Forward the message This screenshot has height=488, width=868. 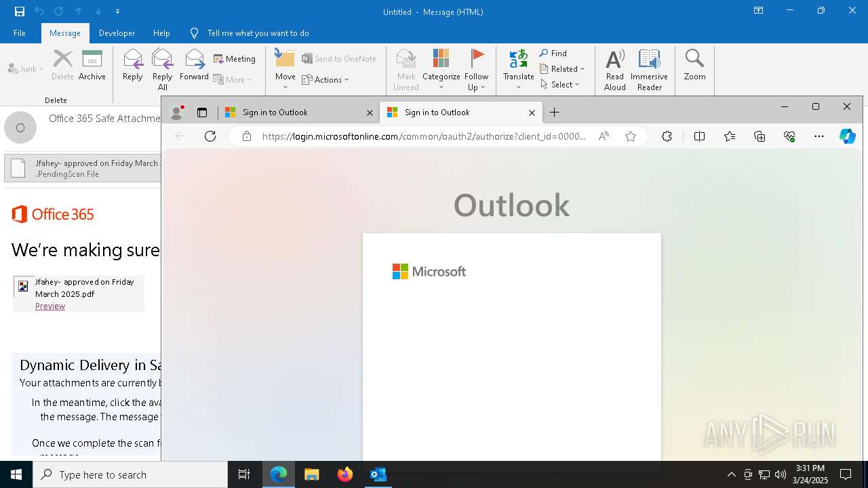[x=194, y=65]
